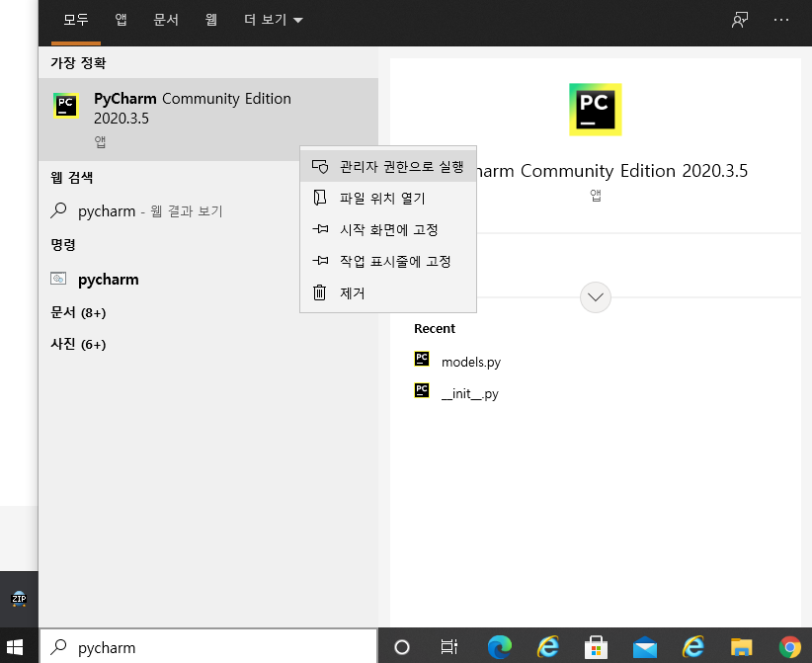This screenshot has width=812, height=663.
Task: Click the pin icon beside '시작 화면에 고정'
Action: [x=320, y=228]
